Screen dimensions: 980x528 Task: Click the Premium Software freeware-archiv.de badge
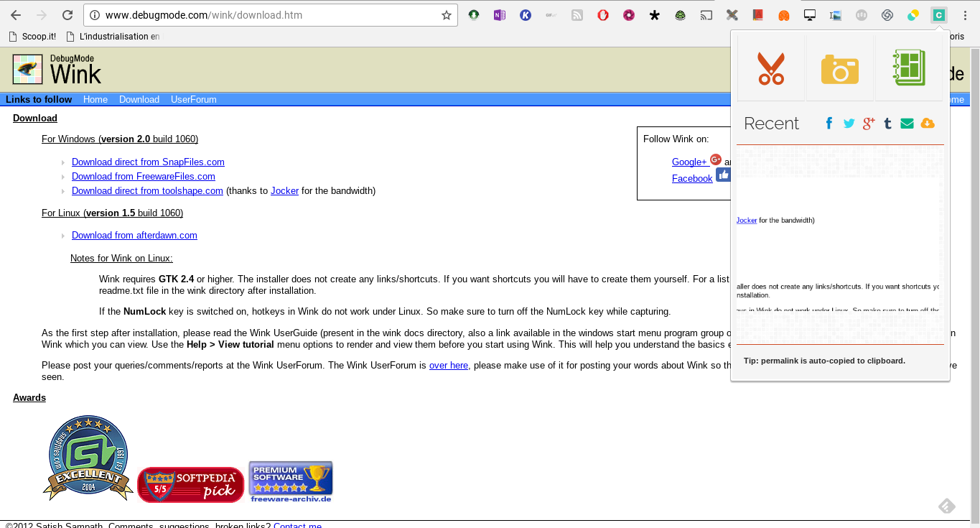coord(291,481)
